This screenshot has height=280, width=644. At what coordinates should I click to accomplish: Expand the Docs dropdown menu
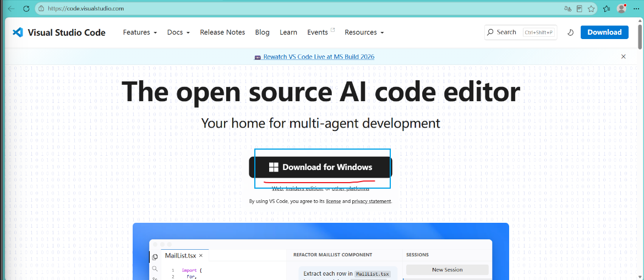coord(178,32)
